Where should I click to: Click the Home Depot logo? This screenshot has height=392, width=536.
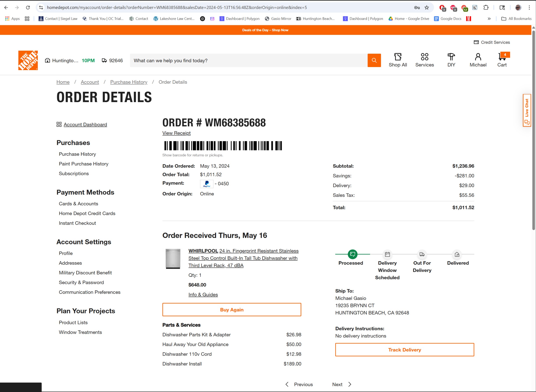28,60
